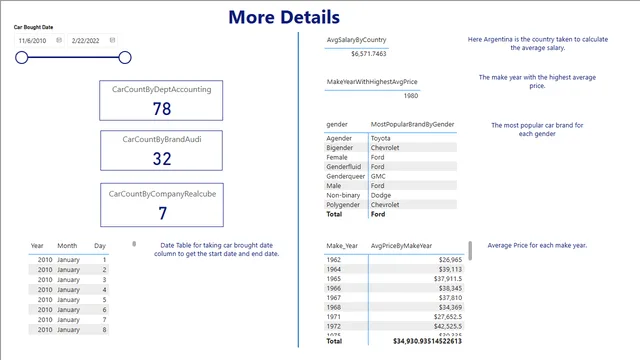
Task: Select the 1967 make year row
Action: pyautogui.click(x=394, y=298)
